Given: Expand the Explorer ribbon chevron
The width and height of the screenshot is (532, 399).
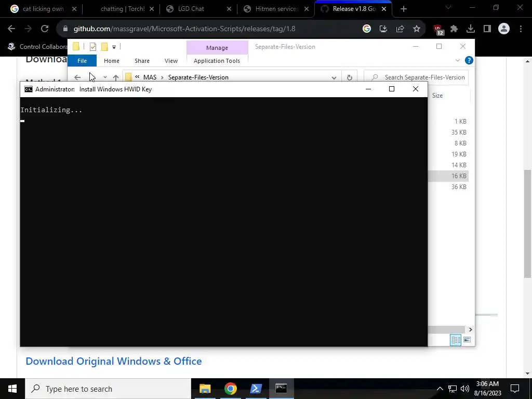Looking at the screenshot, I should pos(458,60).
